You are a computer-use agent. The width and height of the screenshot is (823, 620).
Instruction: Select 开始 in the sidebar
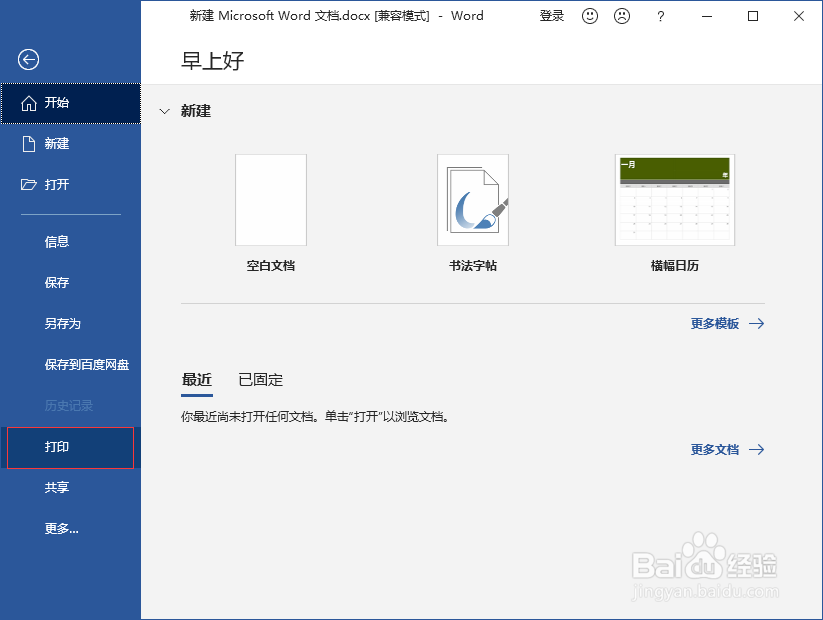[x=71, y=103]
